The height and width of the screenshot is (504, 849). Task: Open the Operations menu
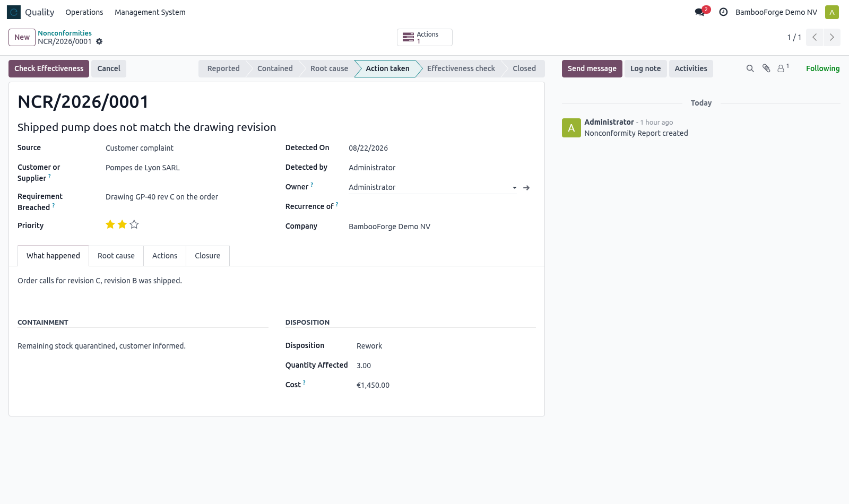(84, 12)
